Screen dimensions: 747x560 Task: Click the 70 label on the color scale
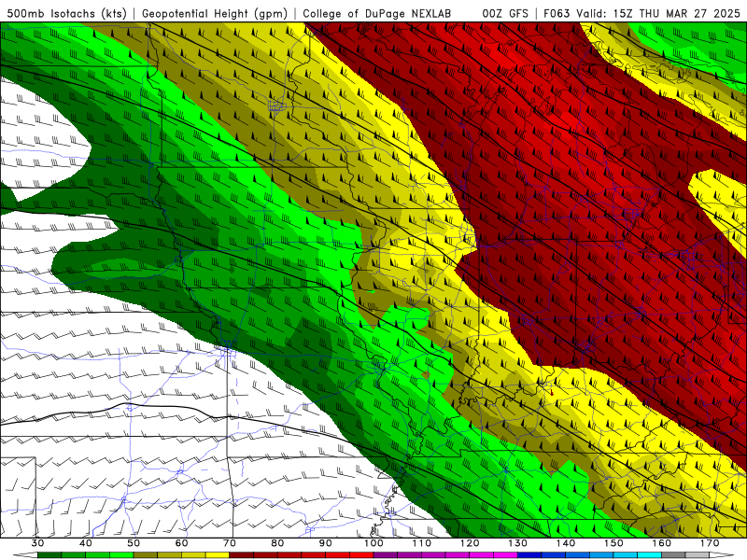pyautogui.click(x=230, y=543)
